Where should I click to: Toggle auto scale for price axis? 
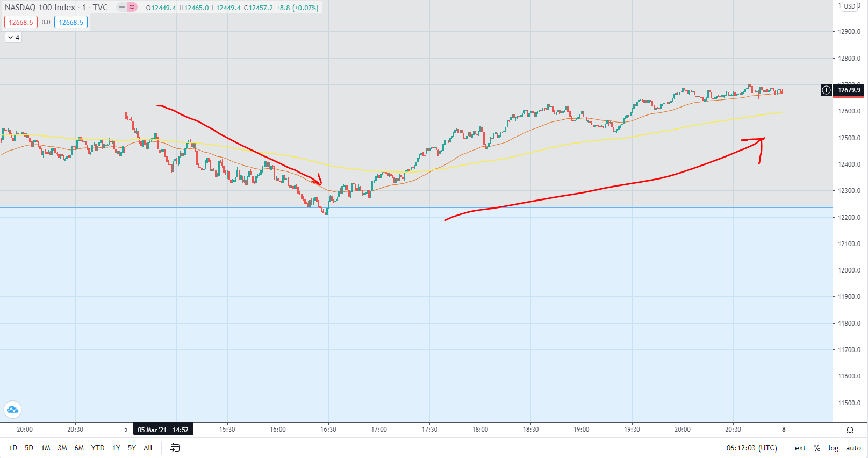pyautogui.click(x=853, y=448)
